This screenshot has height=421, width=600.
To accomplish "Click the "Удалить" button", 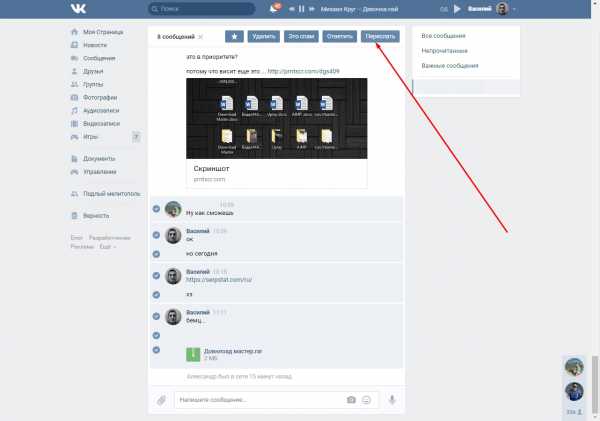I will (264, 36).
